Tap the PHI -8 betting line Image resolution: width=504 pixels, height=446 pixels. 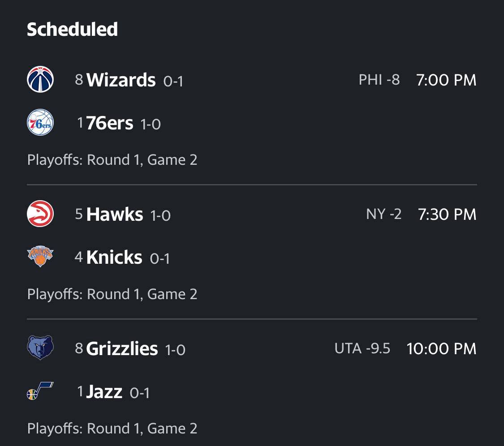(x=379, y=80)
